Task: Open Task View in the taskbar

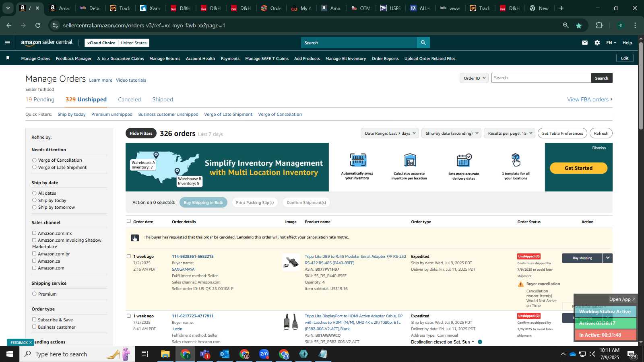Action: click(x=145, y=354)
